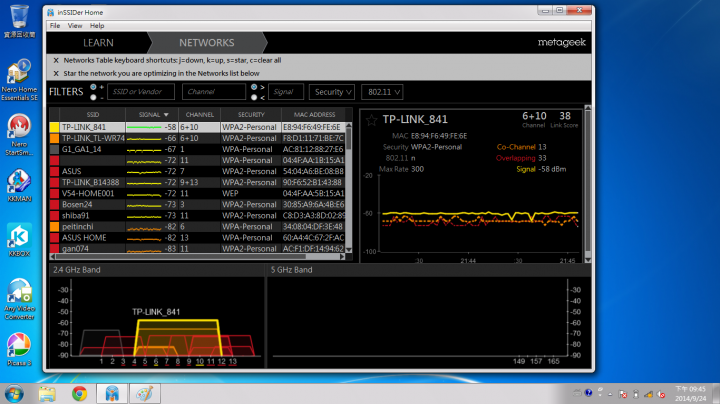Sort networks by the SIGNAL column
720x404 pixels.
coord(152,115)
